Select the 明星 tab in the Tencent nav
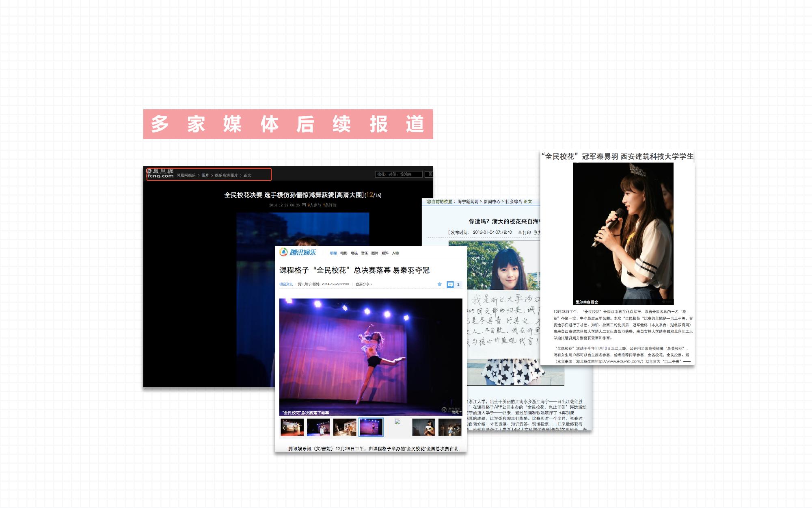812x508 pixels. pyautogui.click(x=333, y=253)
